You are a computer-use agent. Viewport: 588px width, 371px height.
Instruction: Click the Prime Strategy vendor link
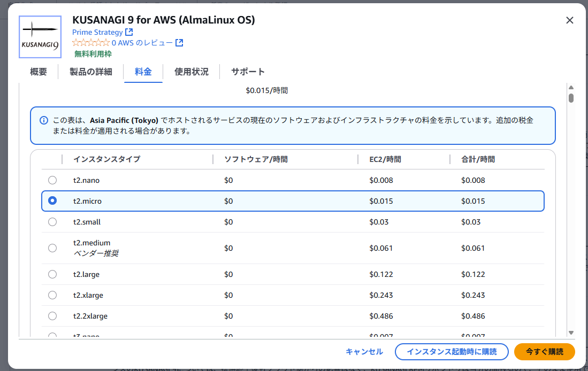[97, 32]
